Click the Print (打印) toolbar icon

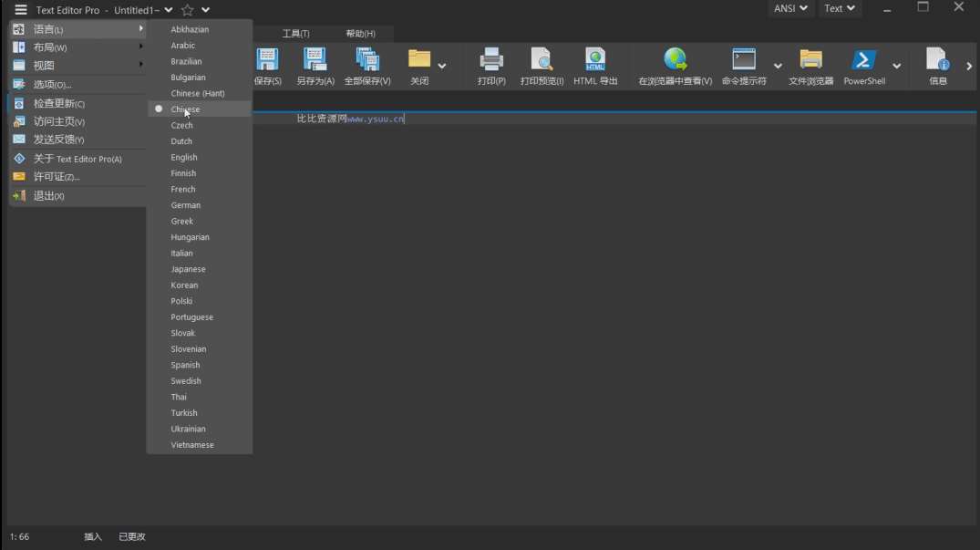pos(491,65)
